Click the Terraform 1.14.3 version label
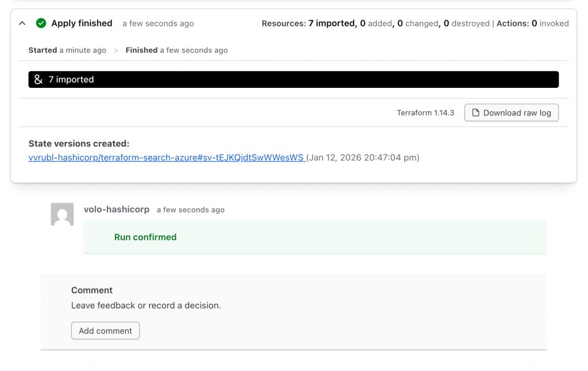 point(425,113)
